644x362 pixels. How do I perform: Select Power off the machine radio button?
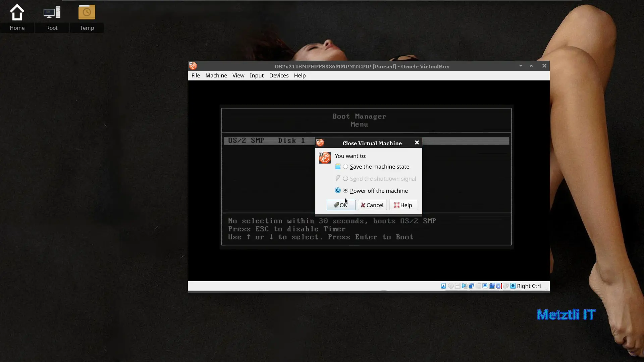pyautogui.click(x=345, y=190)
